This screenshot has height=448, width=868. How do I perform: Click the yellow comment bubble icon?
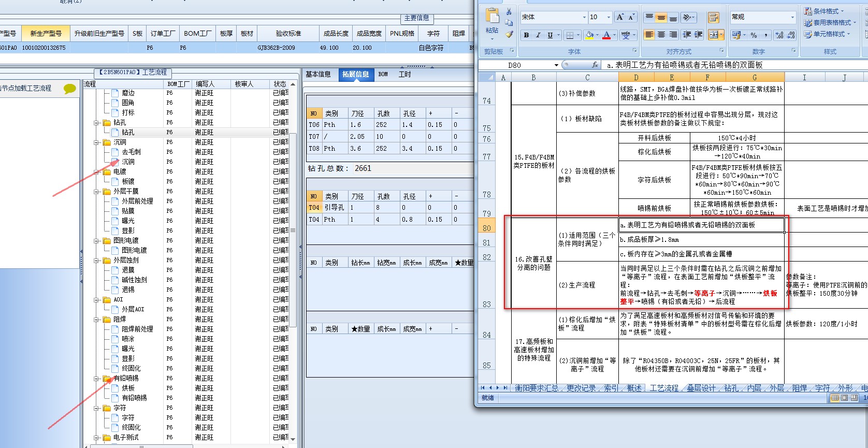click(x=69, y=89)
